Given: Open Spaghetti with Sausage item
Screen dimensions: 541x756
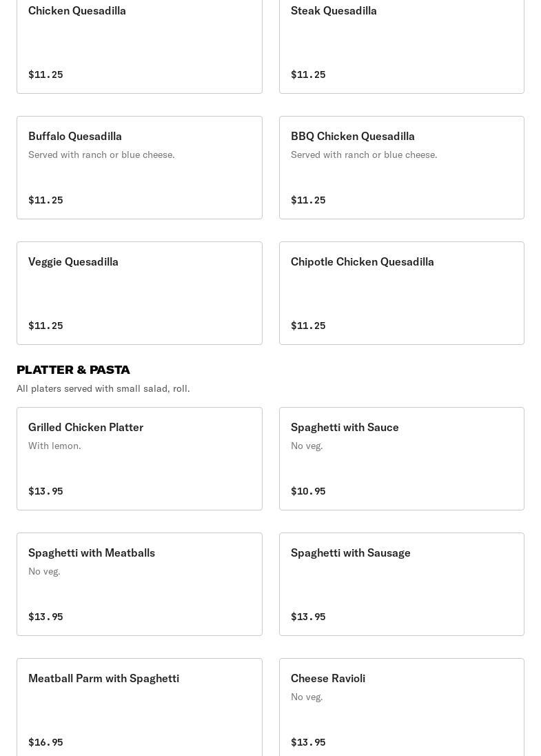Looking at the screenshot, I should pos(401,584).
